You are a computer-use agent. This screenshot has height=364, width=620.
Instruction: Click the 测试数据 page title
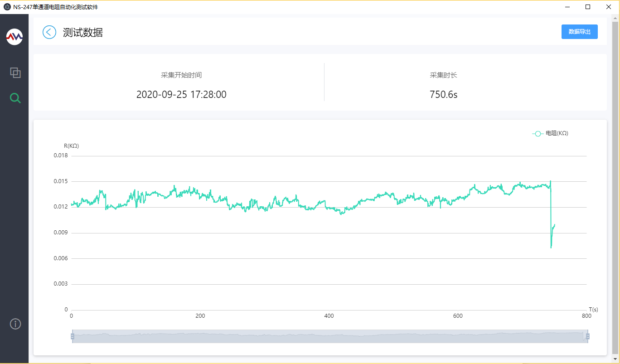83,33
